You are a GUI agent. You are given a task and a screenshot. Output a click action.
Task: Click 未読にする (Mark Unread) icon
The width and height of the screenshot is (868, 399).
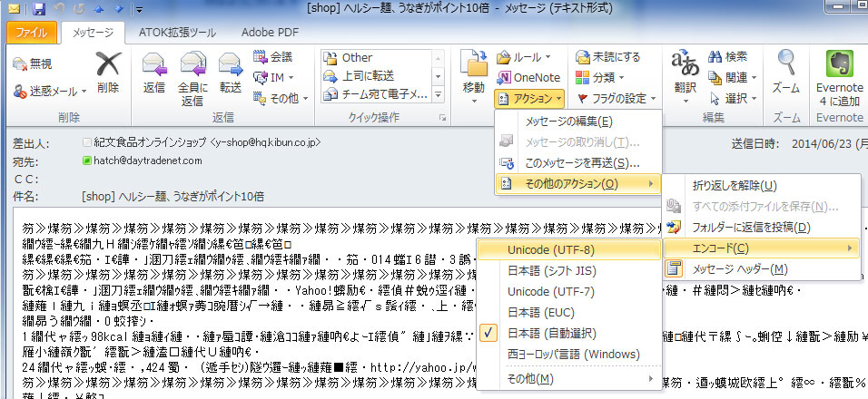583,57
